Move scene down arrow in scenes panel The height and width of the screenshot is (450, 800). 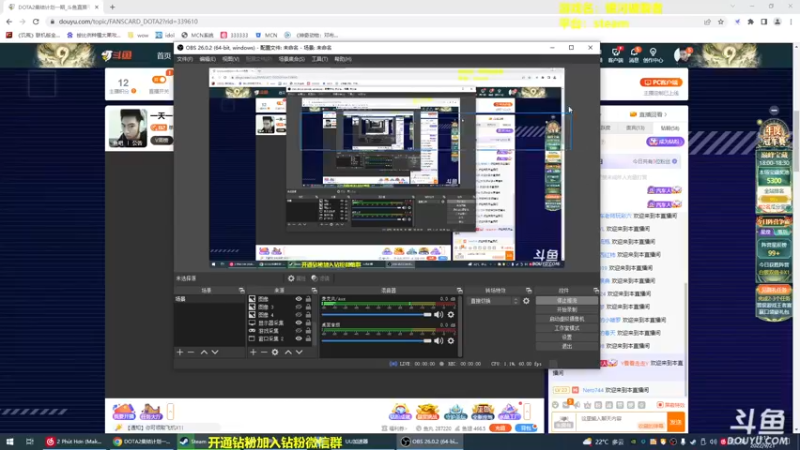coord(215,352)
